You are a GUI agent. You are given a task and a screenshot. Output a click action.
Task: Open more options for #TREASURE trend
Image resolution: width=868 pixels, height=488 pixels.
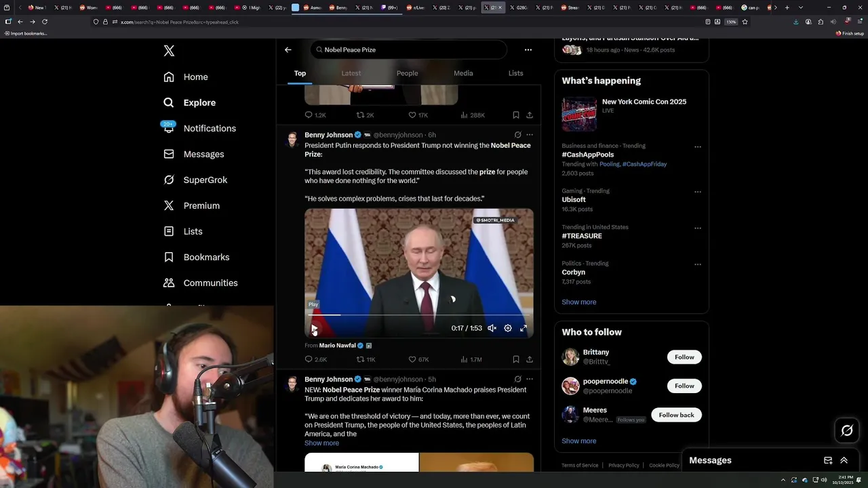pyautogui.click(x=697, y=228)
